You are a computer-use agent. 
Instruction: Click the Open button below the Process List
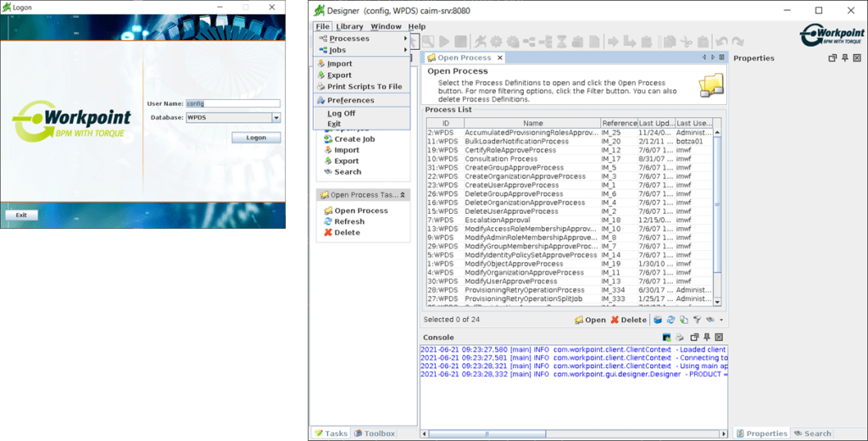click(x=590, y=320)
